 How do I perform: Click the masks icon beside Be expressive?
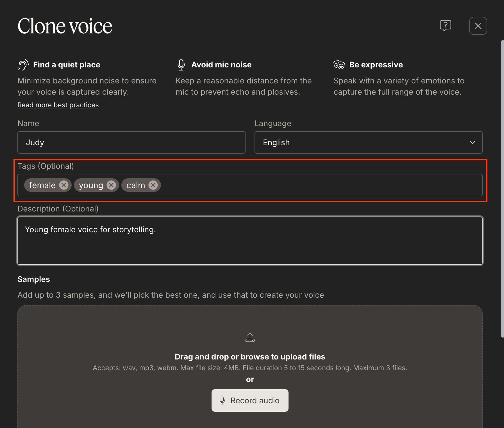339,64
